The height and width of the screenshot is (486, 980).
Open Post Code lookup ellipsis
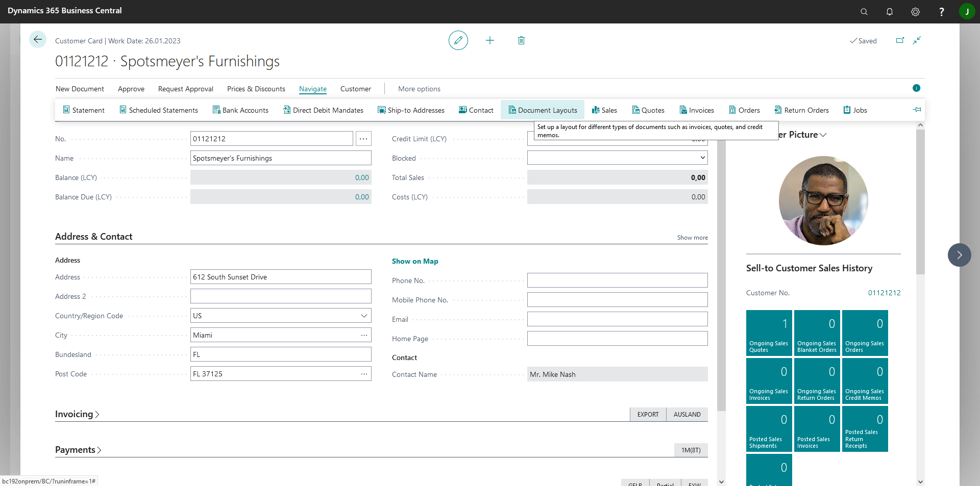pos(364,374)
